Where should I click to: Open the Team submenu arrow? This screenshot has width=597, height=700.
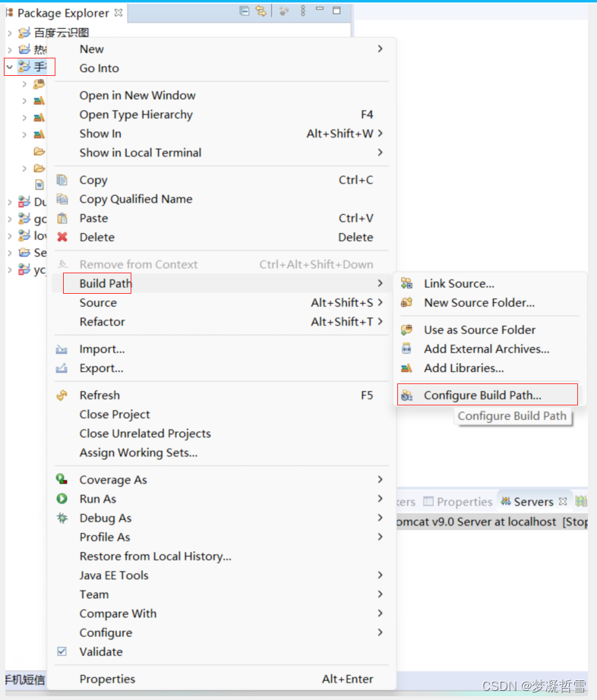[x=380, y=594]
